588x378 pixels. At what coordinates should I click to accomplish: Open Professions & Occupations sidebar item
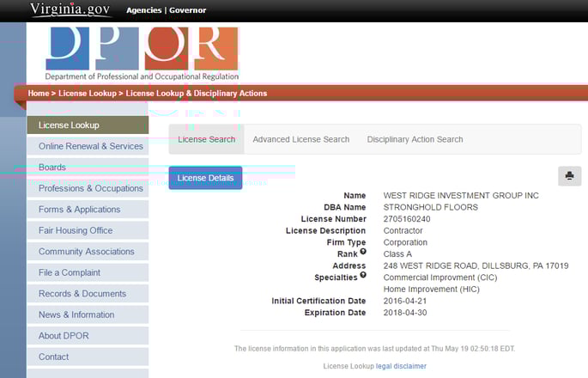(x=88, y=188)
